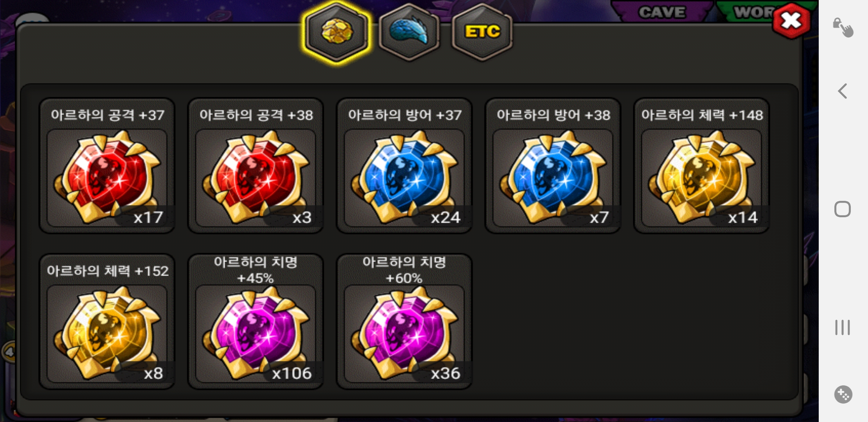Go to the CAVE tab
The height and width of the screenshot is (422, 868).
[x=662, y=11]
